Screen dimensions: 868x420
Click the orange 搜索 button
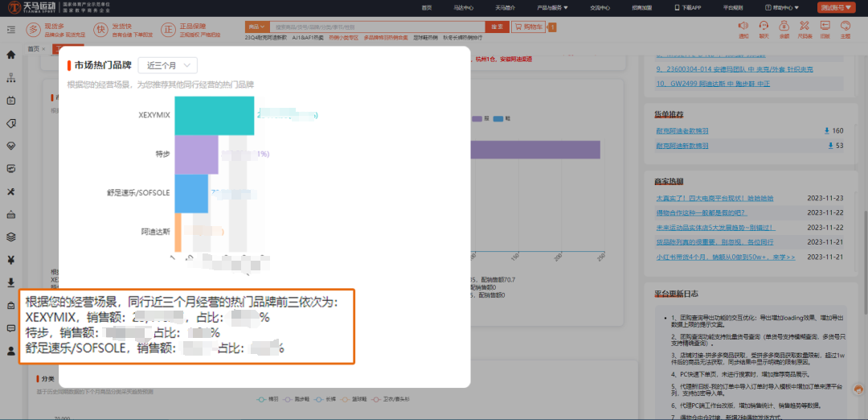(497, 27)
